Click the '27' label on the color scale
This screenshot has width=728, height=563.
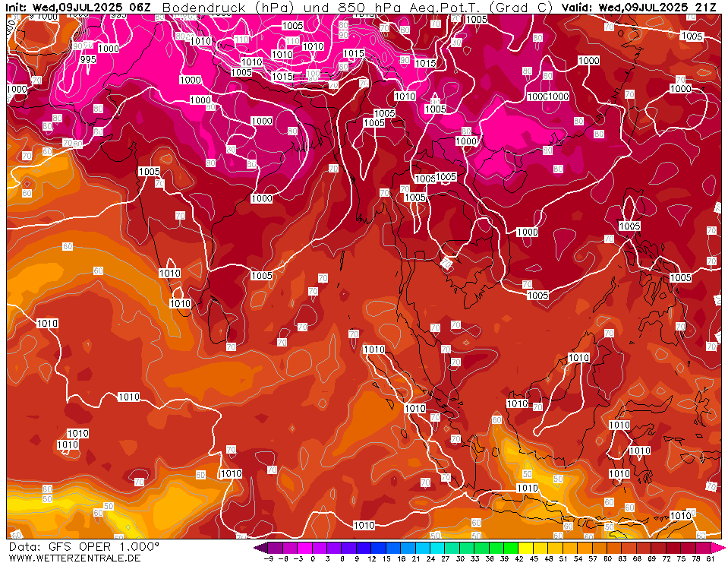point(446,558)
